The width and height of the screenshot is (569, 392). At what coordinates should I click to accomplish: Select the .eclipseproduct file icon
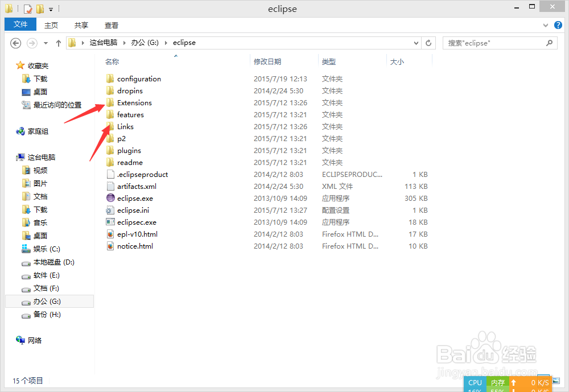[x=110, y=175]
